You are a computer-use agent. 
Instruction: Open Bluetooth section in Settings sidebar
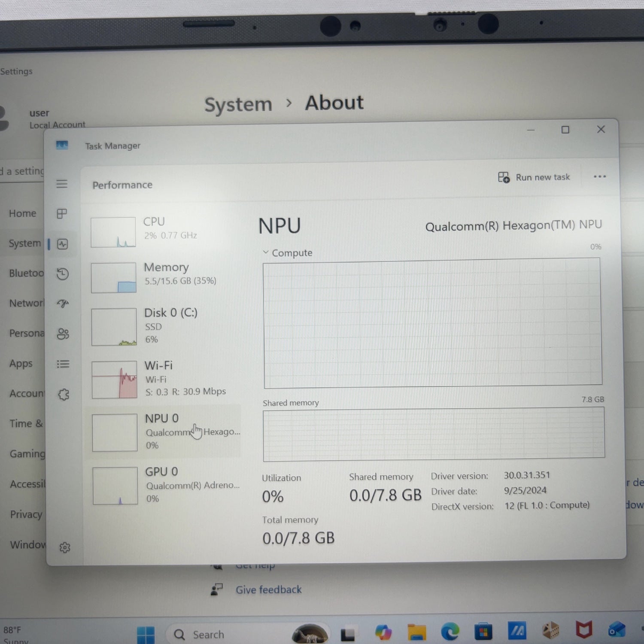click(x=26, y=273)
